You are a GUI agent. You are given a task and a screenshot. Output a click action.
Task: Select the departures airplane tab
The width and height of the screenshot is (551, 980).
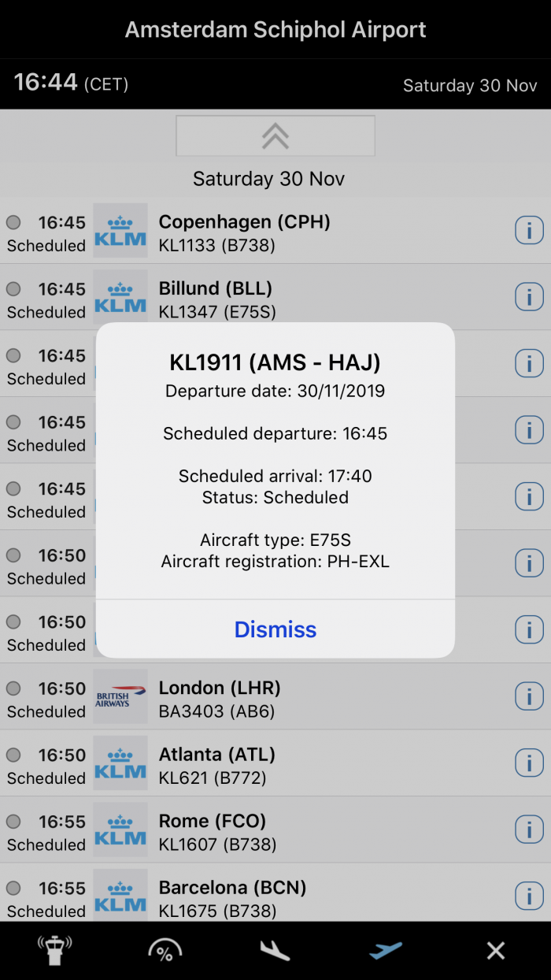(386, 951)
